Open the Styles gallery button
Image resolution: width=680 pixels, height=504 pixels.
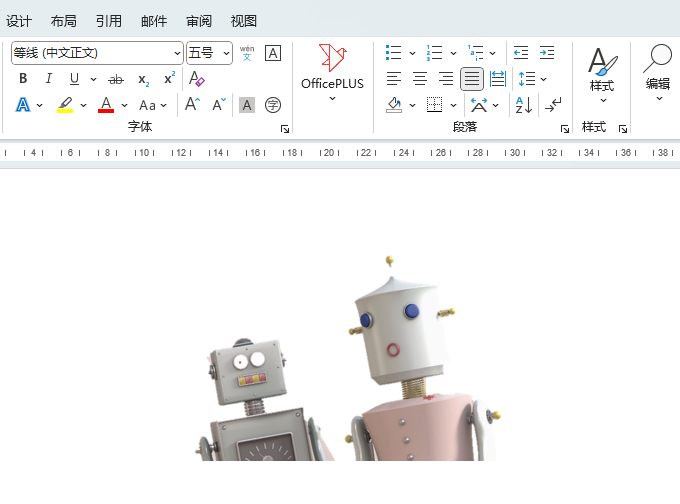click(602, 74)
